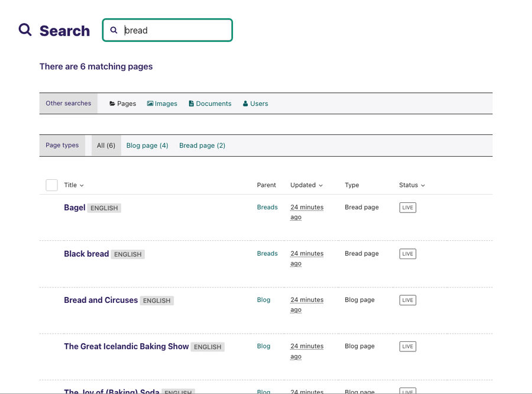Viewport: 532px width, 394px height.
Task: Switch to the Users search tab
Action: (255, 104)
